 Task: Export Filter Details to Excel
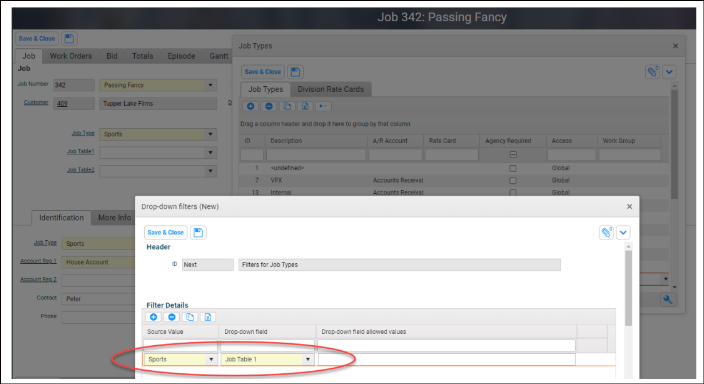pos(207,317)
